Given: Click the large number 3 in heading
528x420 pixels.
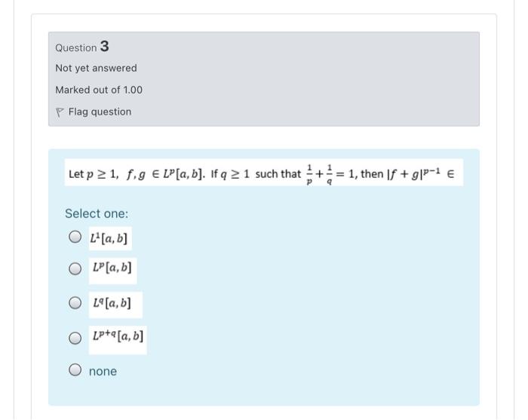Looking at the screenshot, I should [x=104, y=46].
